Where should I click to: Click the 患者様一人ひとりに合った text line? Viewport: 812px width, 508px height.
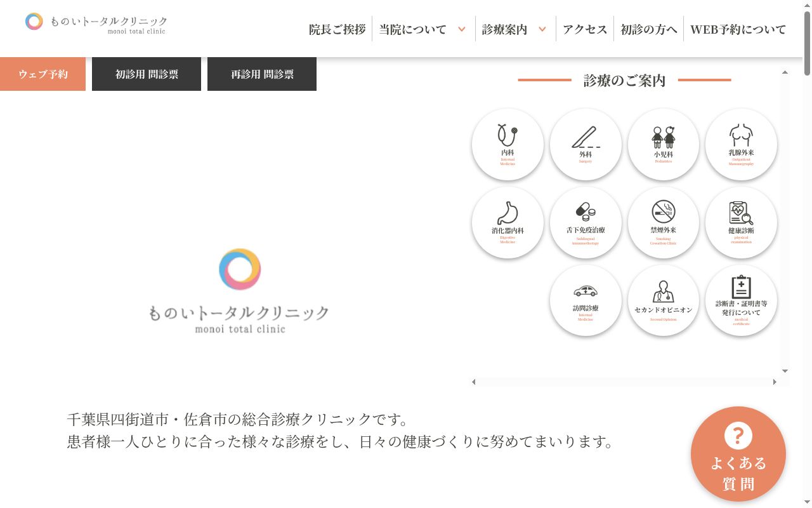tap(341, 441)
